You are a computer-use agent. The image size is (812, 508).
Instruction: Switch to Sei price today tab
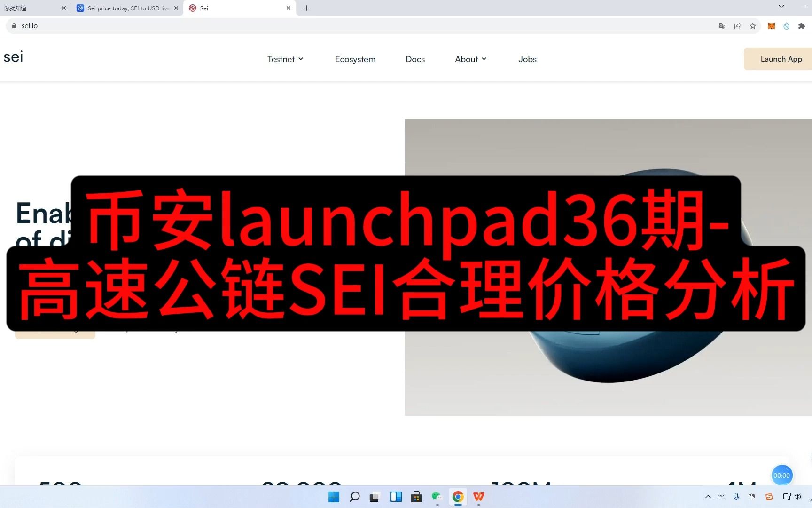(x=128, y=8)
